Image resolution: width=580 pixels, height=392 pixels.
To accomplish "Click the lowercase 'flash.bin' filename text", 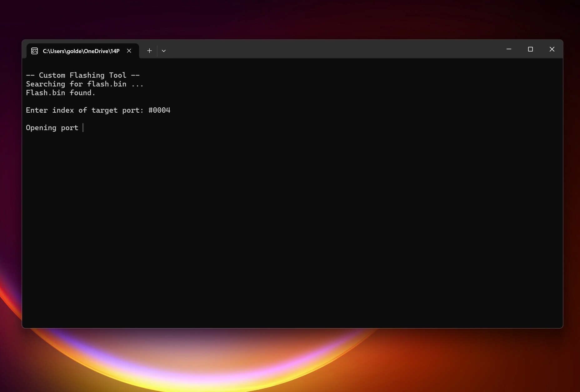I will point(107,84).
